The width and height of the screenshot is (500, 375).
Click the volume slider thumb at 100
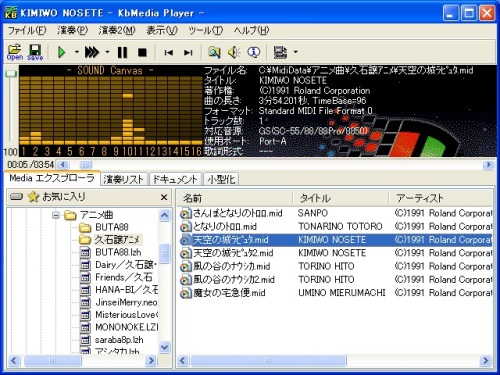[x=12, y=74]
